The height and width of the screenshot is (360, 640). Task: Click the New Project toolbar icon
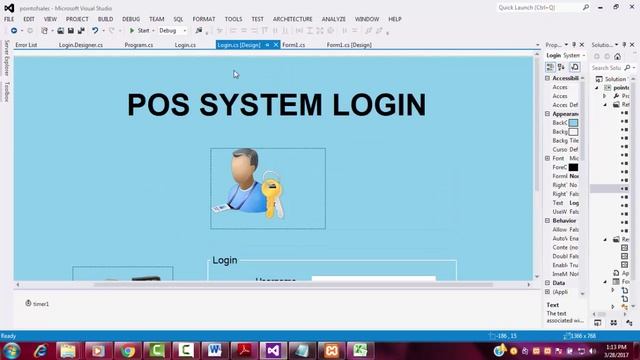pyautogui.click(x=44, y=31)
